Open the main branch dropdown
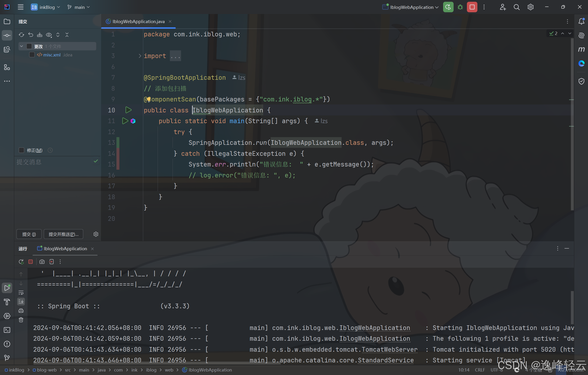The width and height of the screenshot is (588, 375). pyautogui.click(x=78, y=7)
